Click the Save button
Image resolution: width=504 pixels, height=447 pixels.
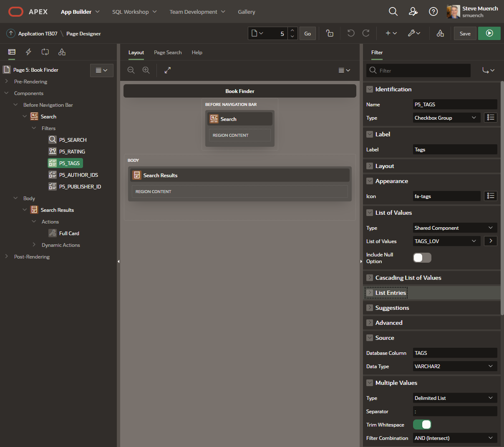pyautogui.click(x=465, y=34)
